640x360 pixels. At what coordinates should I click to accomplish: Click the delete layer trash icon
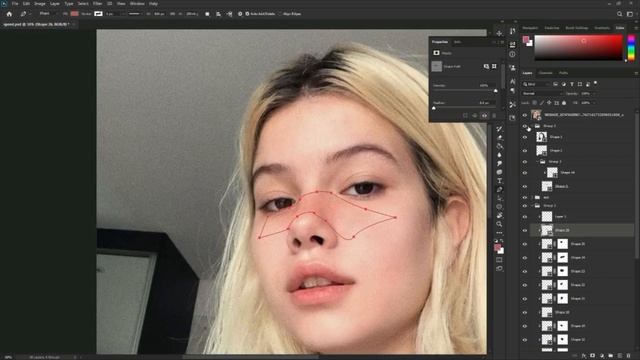click(x=629, y=356)
